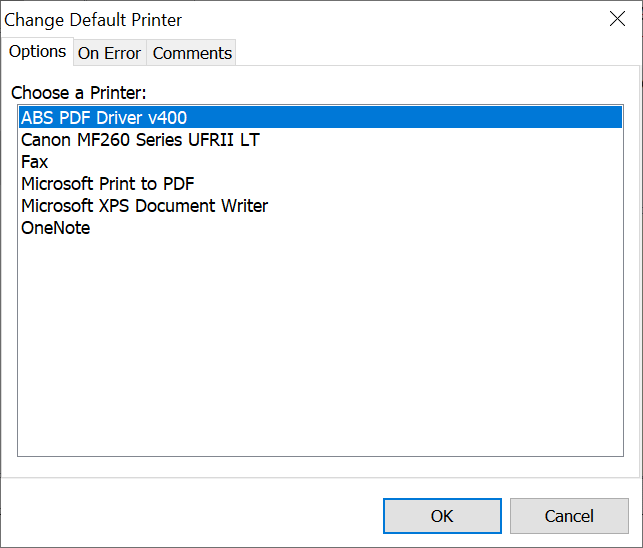Choose ABS PDF Driver v400 printer
Screen dimensions: 643x548
point(104,118)
